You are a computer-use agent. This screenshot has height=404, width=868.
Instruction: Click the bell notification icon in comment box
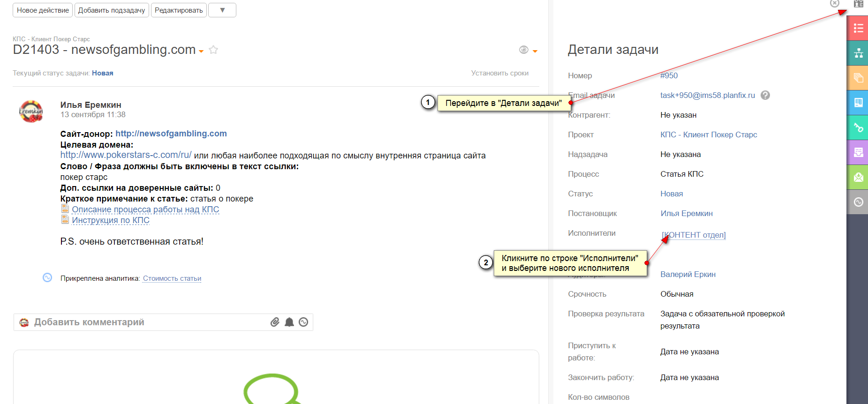point(289,322)
